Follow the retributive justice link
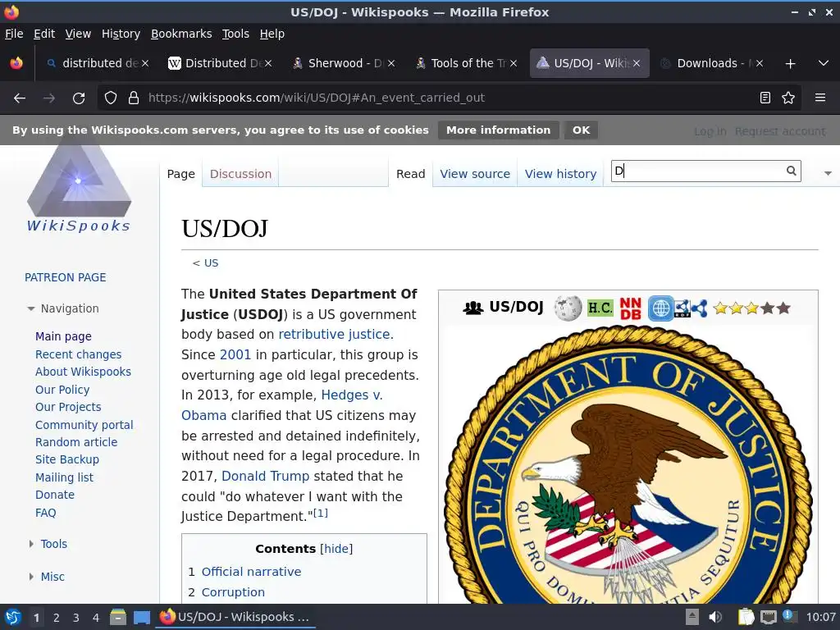 334,335
